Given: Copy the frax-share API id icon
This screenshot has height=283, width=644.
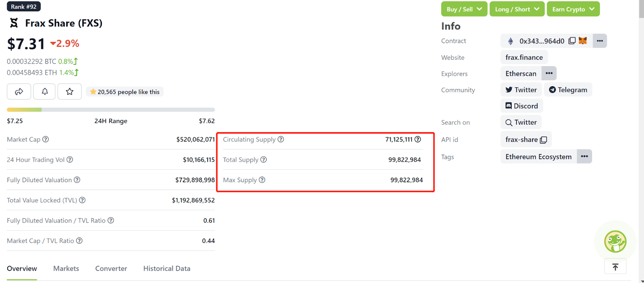Looking at the screenshot, I should [x=543, y=139].
